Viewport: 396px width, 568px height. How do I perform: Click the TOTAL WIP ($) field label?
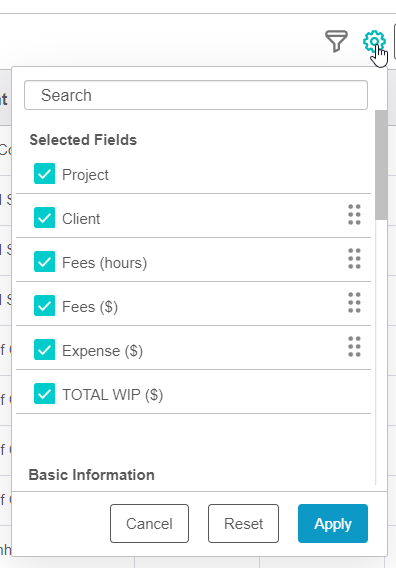[113, 395]
